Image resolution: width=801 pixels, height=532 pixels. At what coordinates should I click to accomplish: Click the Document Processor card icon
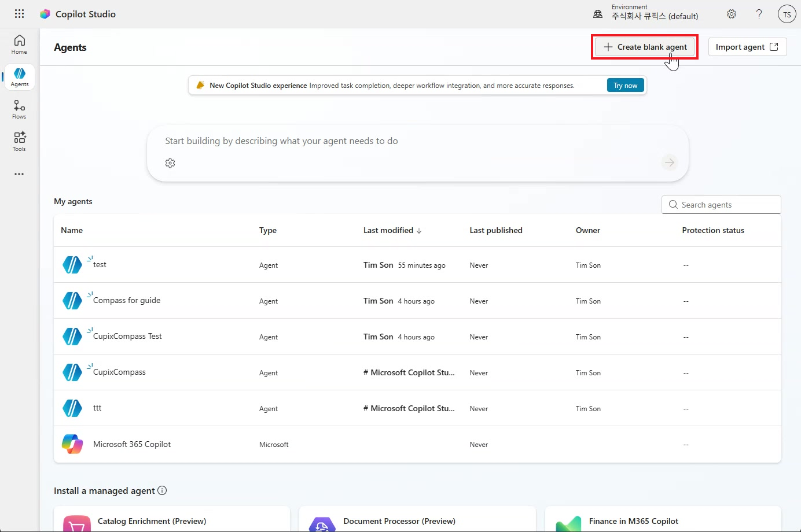click(x=322, y=524)
